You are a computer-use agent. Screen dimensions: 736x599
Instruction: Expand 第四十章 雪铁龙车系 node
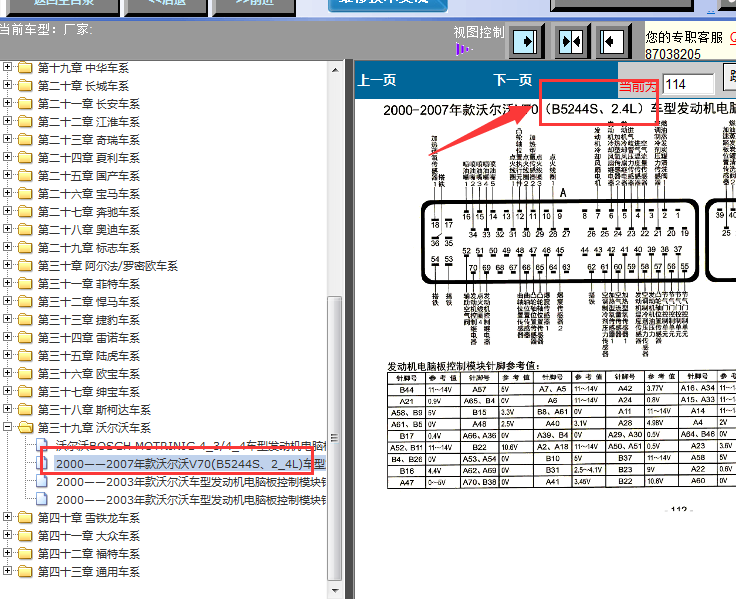click(7, 517)
